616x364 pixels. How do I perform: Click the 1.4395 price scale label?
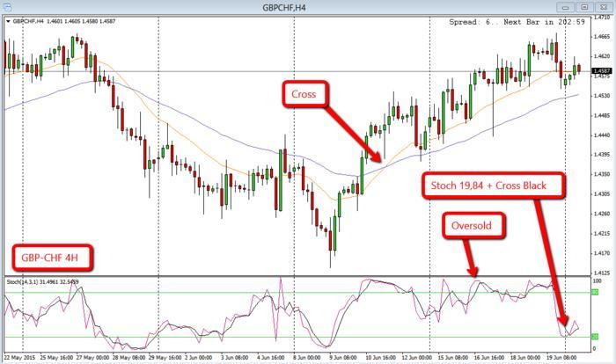601,155
